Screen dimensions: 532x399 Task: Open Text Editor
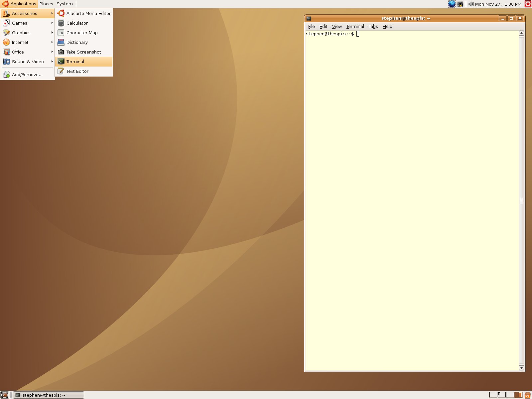click(84, 71)
